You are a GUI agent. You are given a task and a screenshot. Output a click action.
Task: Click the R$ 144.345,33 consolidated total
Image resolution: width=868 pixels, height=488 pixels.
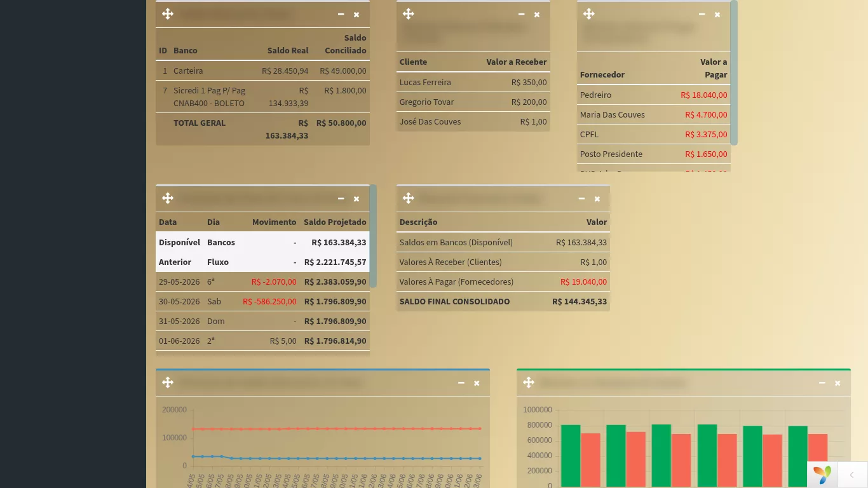click(x=580, y=301)
